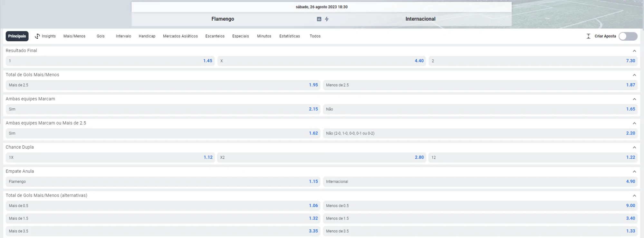
Task: Click the lightning bolt icon between teams
Action: (x=327, y=19)
